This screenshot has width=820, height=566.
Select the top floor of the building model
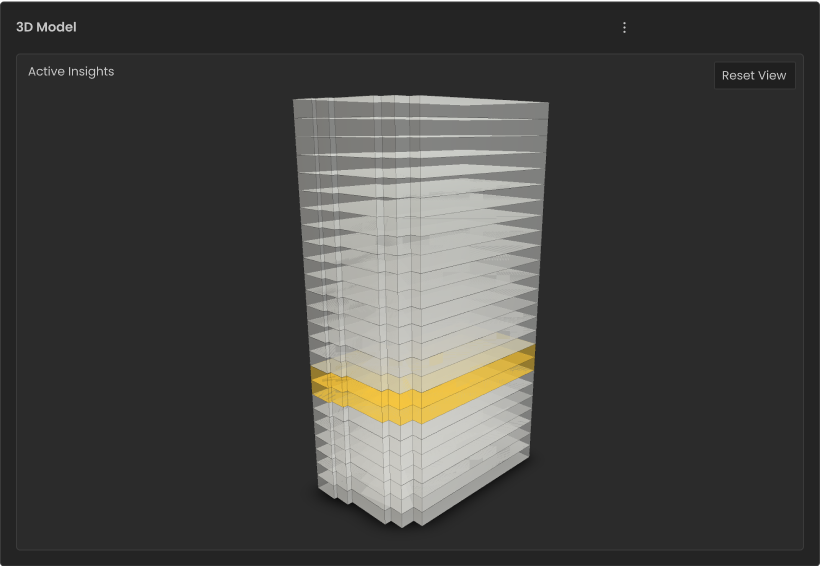(420, 106)
